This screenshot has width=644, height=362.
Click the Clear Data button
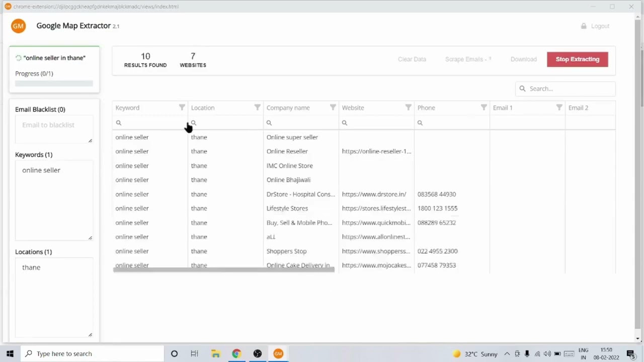coord(412,59)
